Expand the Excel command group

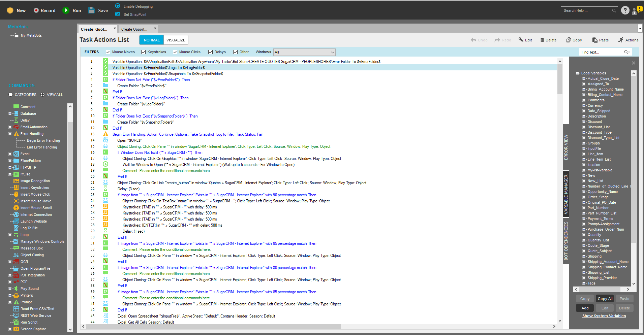[10, 154]
